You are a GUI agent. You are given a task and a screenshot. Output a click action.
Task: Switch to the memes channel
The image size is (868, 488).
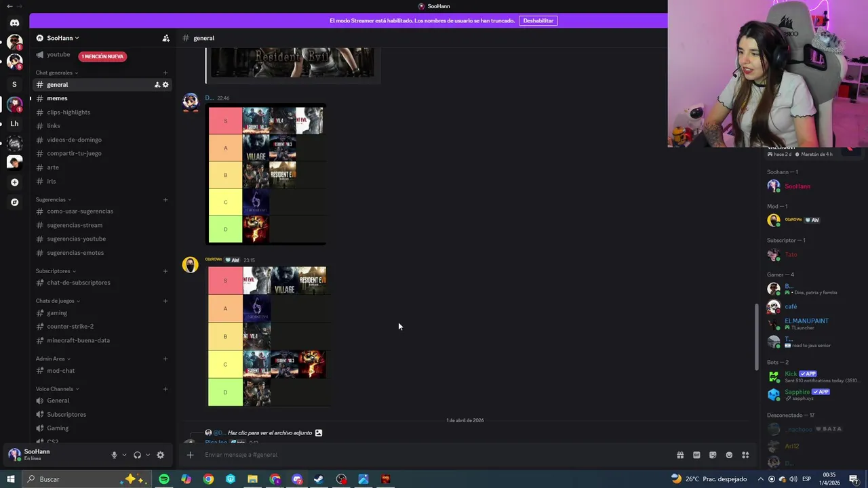(102, 98)
